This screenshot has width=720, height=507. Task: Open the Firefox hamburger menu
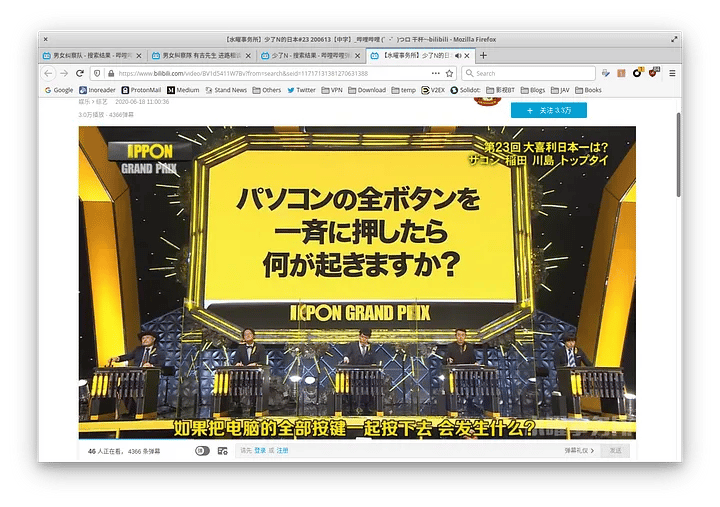click(672, 73)
